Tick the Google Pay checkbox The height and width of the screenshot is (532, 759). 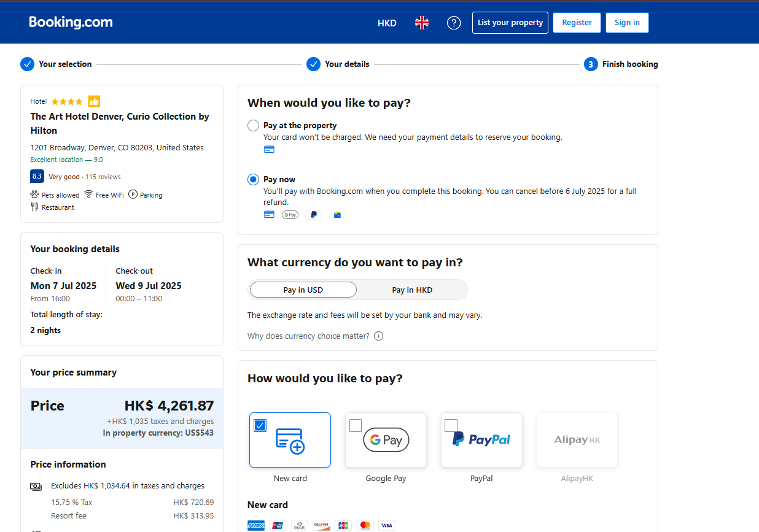(356, 425)
